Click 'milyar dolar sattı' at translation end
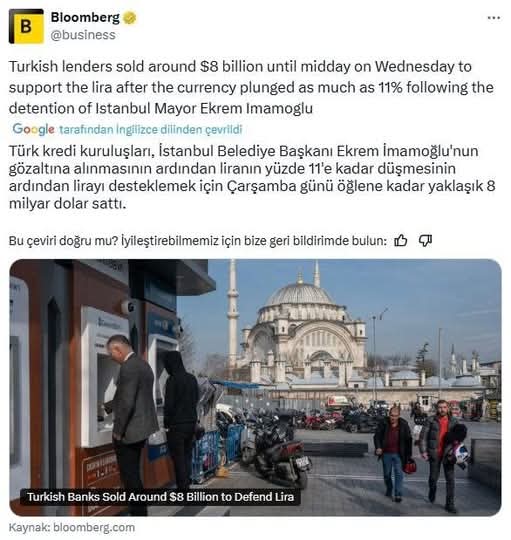The height and width of the screenshot is (540, 511). click(67, 204)
